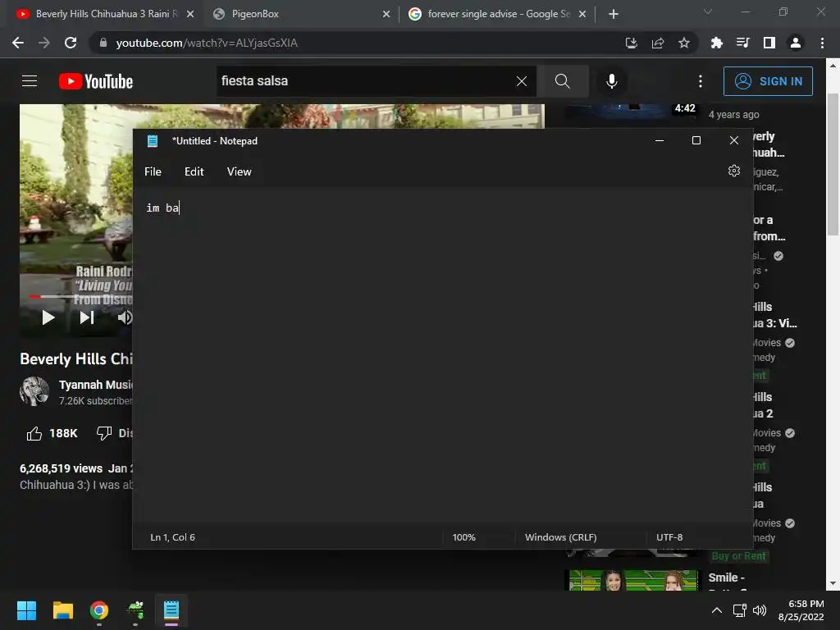Toggle Chrome side panel
The image size is (840, 630).
[769, 43]
